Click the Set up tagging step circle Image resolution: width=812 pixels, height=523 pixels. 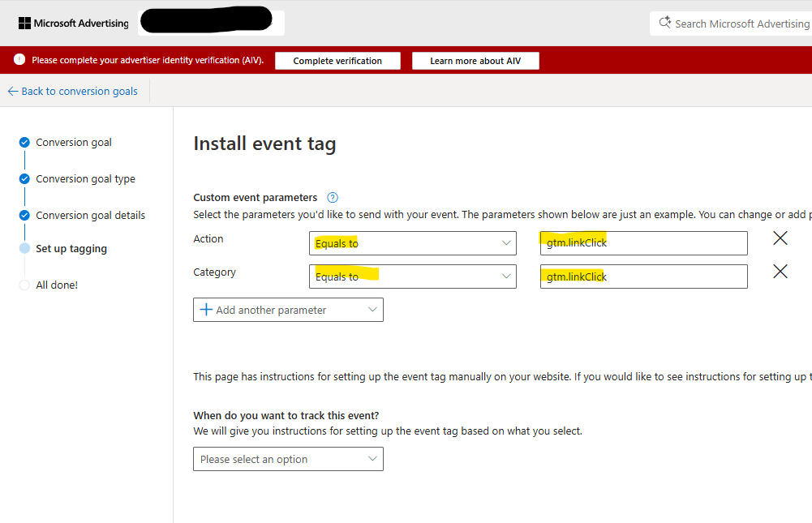[x=24, y=248]
